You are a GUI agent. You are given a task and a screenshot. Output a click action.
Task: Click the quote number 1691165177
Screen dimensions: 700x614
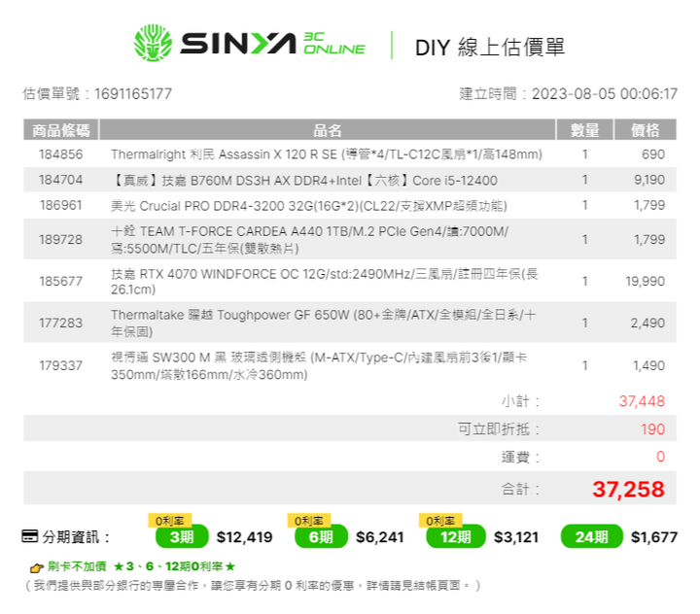pyautogui.click(x=133, y=94)
